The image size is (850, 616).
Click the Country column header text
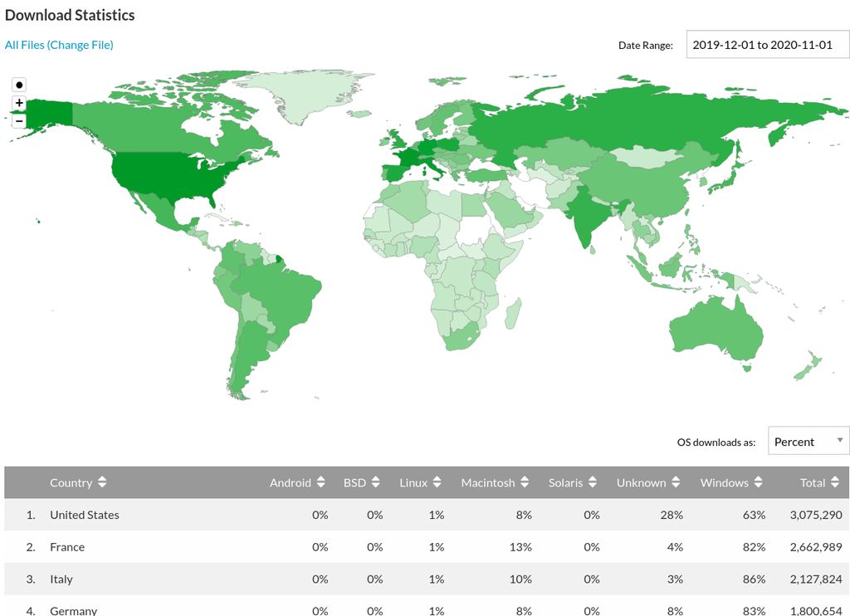(71, 482)
